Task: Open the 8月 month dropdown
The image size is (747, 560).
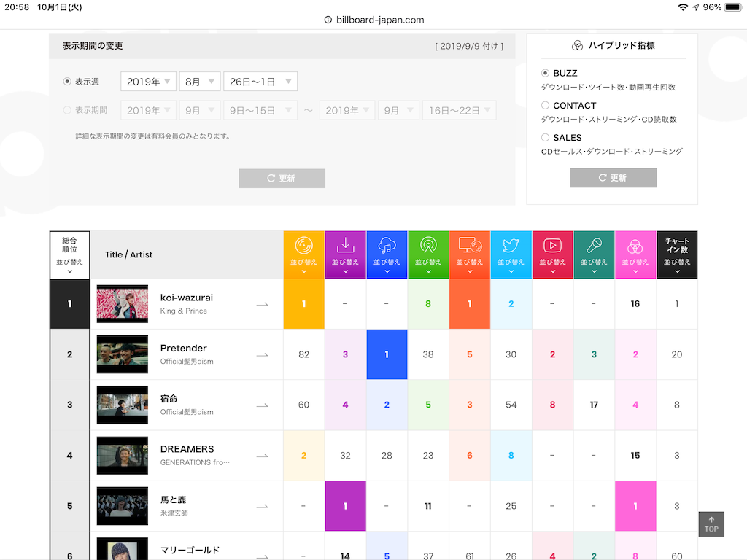Action: [200, 82]
